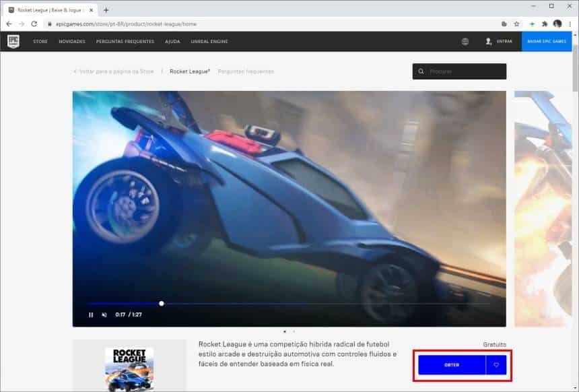
Task: Click the green extension icon in toolbar
Action: coord(532,24)
